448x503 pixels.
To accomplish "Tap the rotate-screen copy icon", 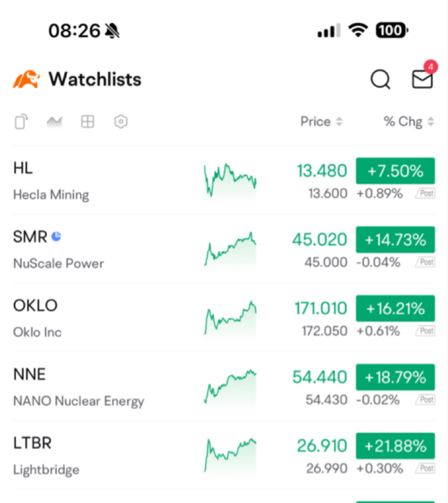I will click(x=22, y=122).
